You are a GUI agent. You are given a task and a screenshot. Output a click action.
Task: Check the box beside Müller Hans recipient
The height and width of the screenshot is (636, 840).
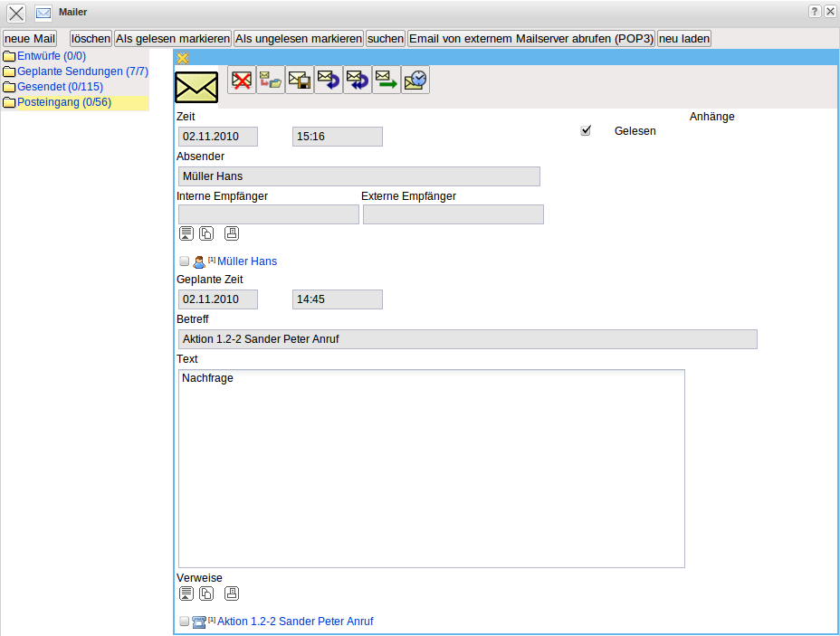[185, 261]
